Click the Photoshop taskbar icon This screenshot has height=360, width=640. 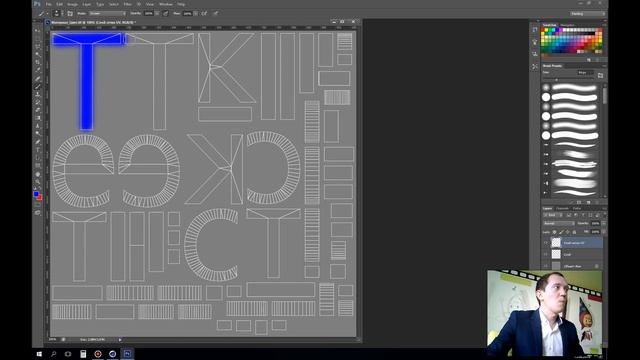pos(127,354)
